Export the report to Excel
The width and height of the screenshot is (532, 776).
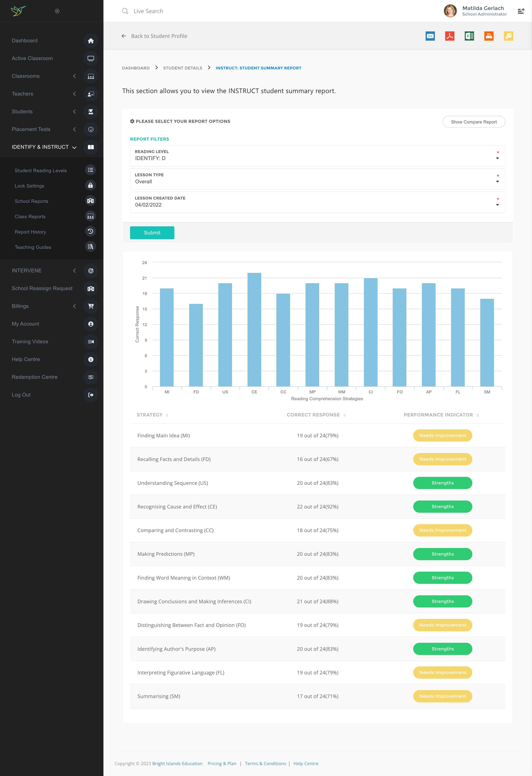pos(469,36)
